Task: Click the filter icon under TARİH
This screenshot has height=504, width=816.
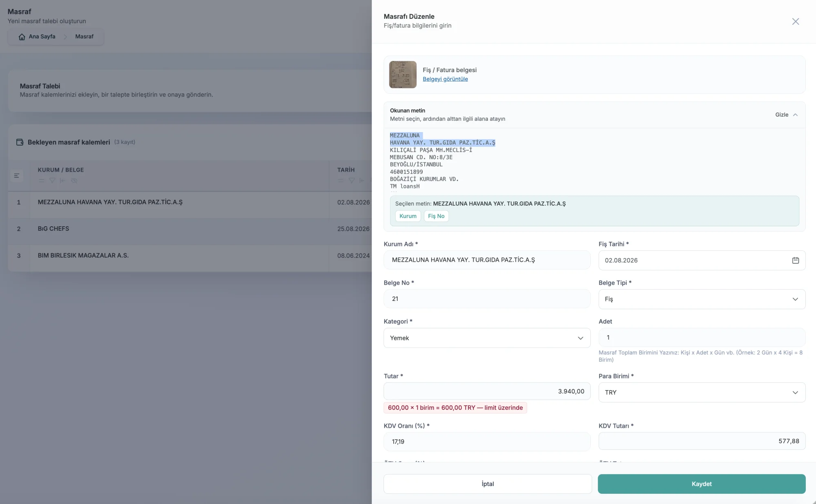Action: tap(352, 181)
